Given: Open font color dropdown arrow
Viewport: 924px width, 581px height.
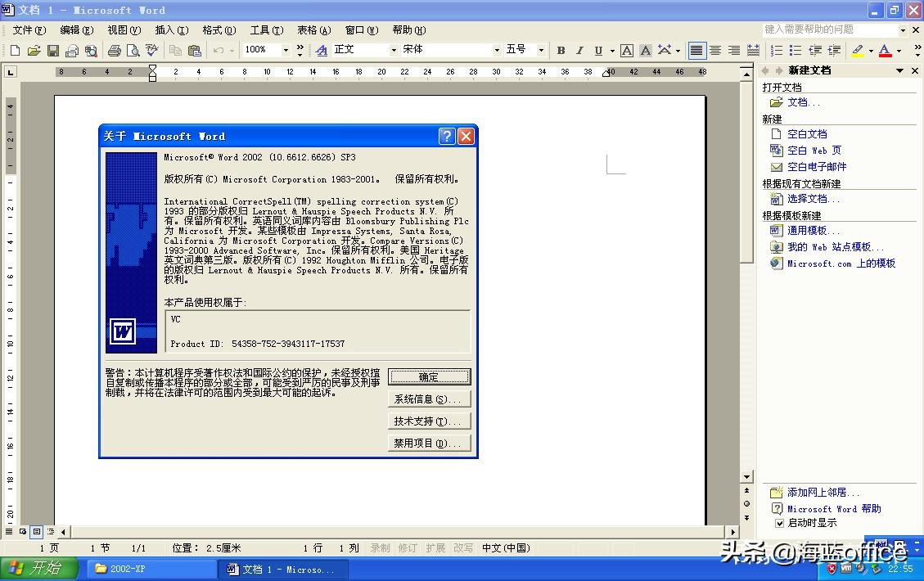Looking at the screenshot, I should coord(899,51).
